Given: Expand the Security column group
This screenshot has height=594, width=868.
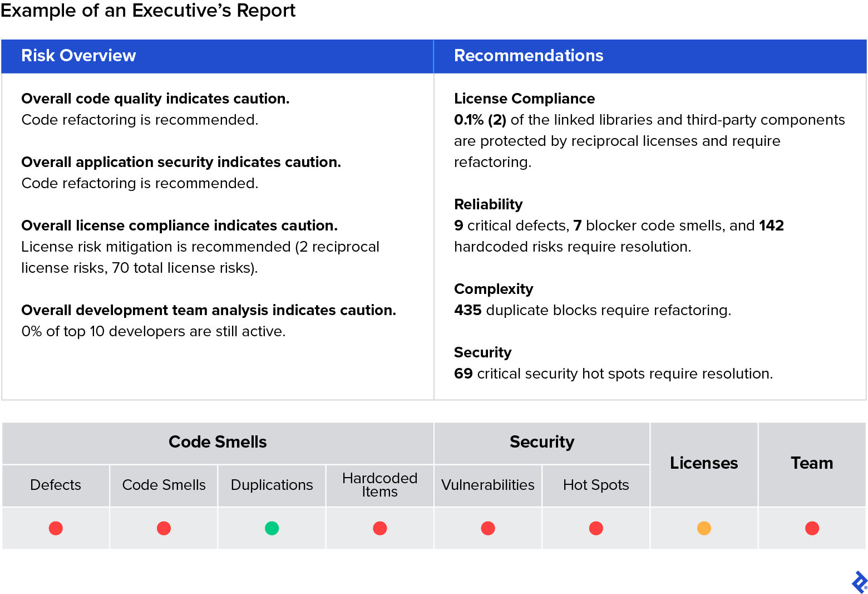Looking at the screenshot, I should point(541,441).
